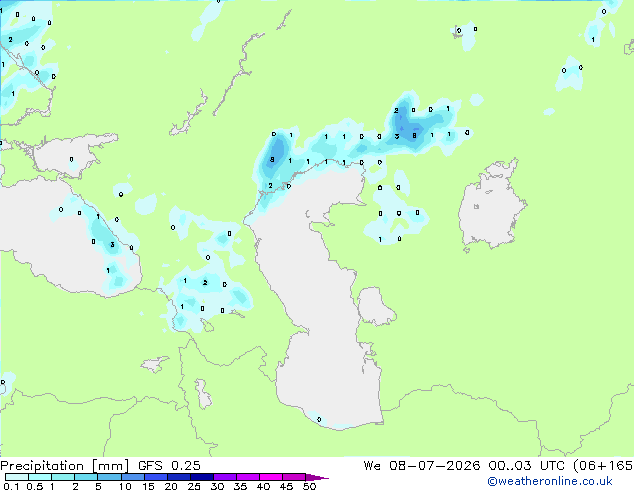Click the legend value '50'
This screenshot has width=634, height=490.
coord(309,486)
